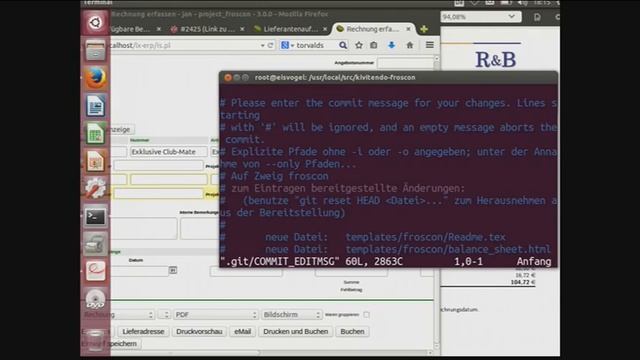Screen dimensions: 640x360
Task: Open the small dropdown left of PDF
Action: click(x=164, y=315)
